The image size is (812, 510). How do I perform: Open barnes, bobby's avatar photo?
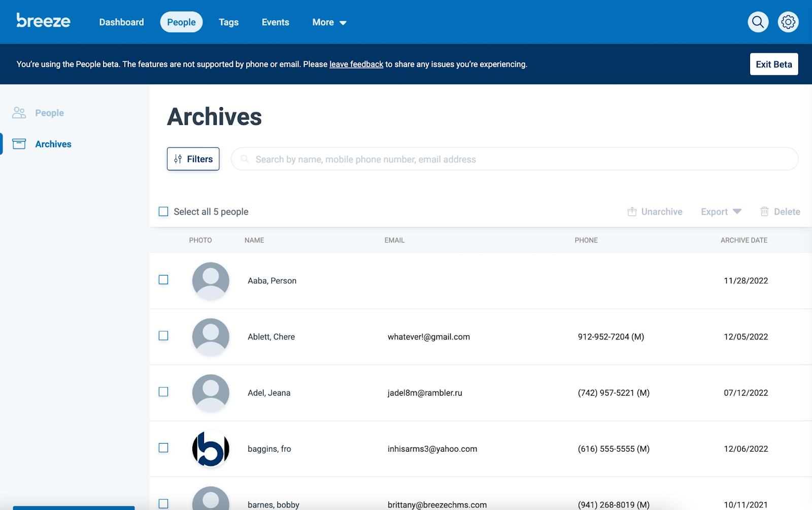(x=211, y=498)
